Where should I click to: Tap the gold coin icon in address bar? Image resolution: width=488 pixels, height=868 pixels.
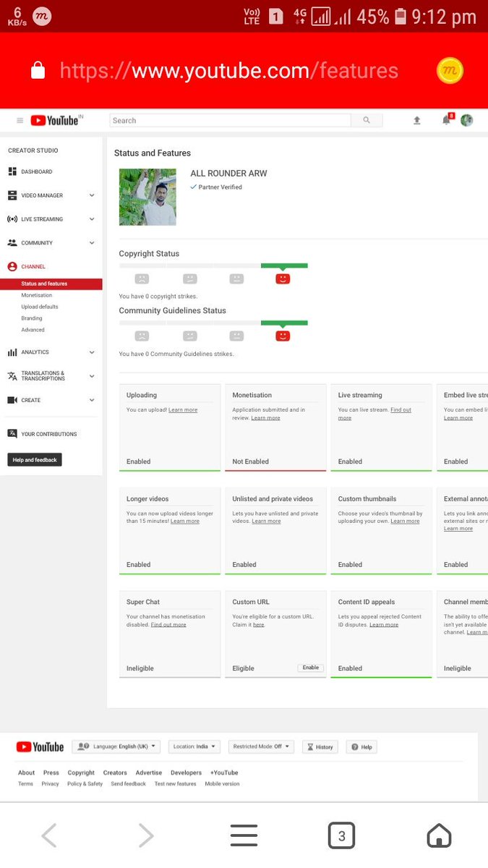pyautogui.click(x=450, y=70)
